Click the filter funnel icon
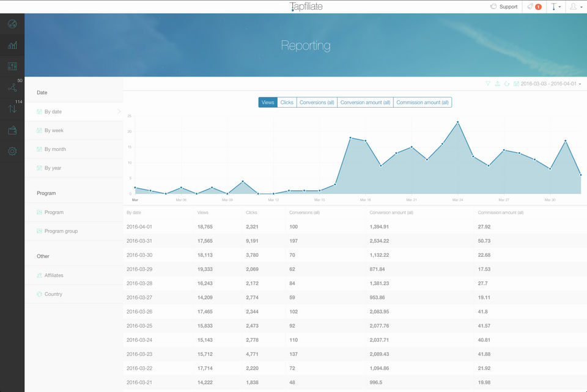This screenshot has height=392, width=587. coord(488,84)
